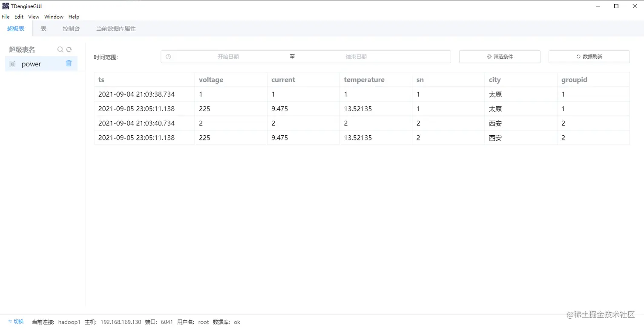Click the TDengineGUI application icon in the title bar
644x328 pixels.
5,6
